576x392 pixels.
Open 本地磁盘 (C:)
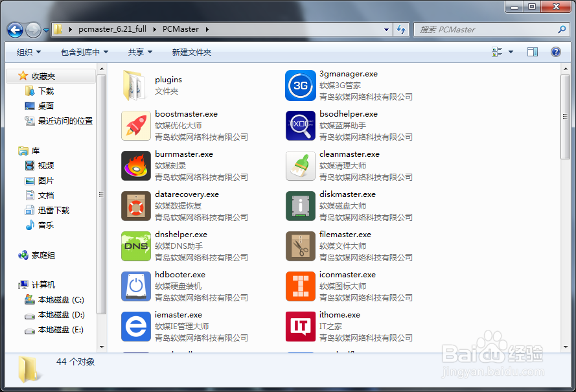click(x=61, y=300)
